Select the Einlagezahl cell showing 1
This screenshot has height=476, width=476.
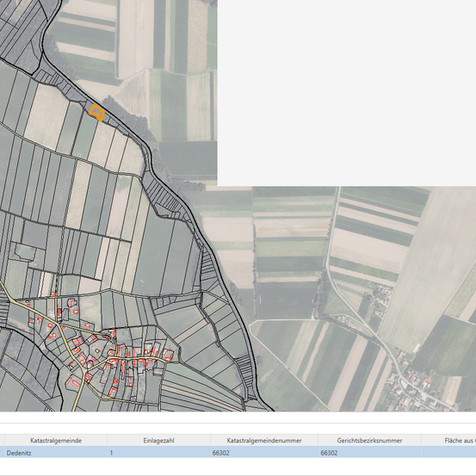point(158,453)
